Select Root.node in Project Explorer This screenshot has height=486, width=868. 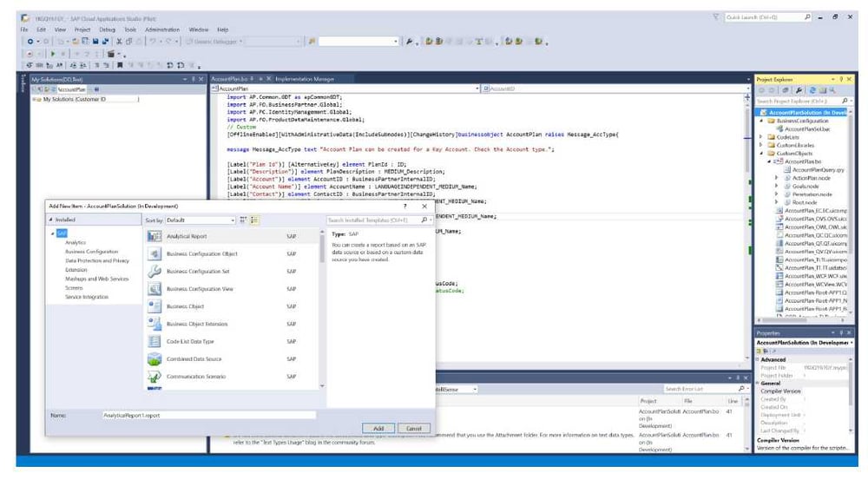[805, 202]
